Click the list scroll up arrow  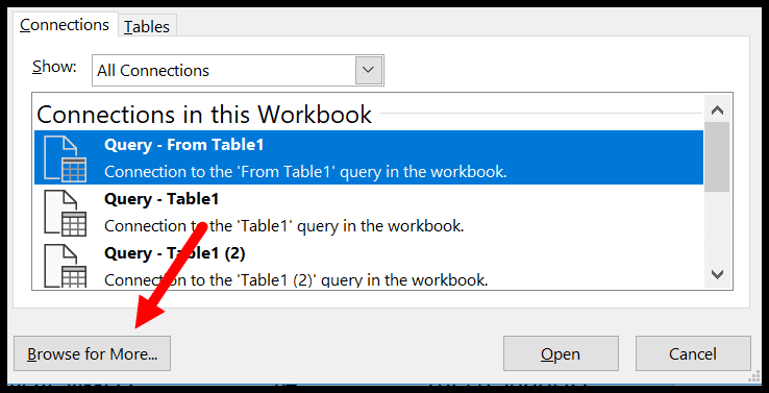pos(717,110)
